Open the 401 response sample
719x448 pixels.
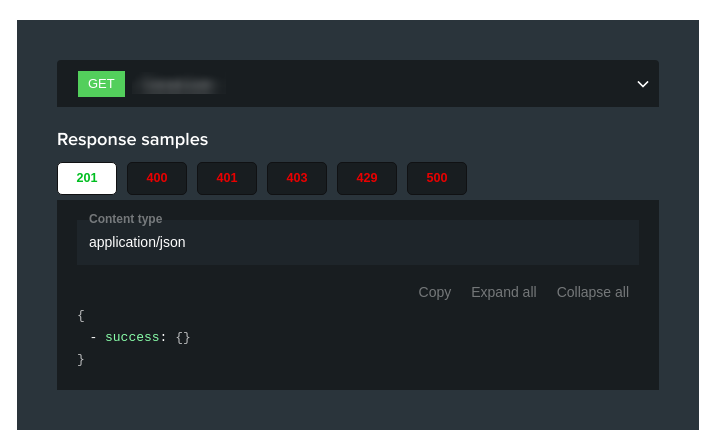point(227,178)
